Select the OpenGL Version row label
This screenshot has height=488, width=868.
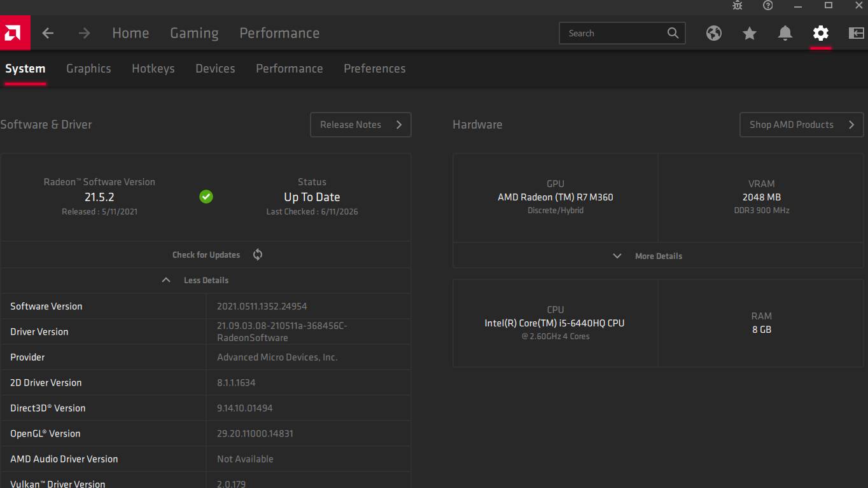tap(45, 433)
